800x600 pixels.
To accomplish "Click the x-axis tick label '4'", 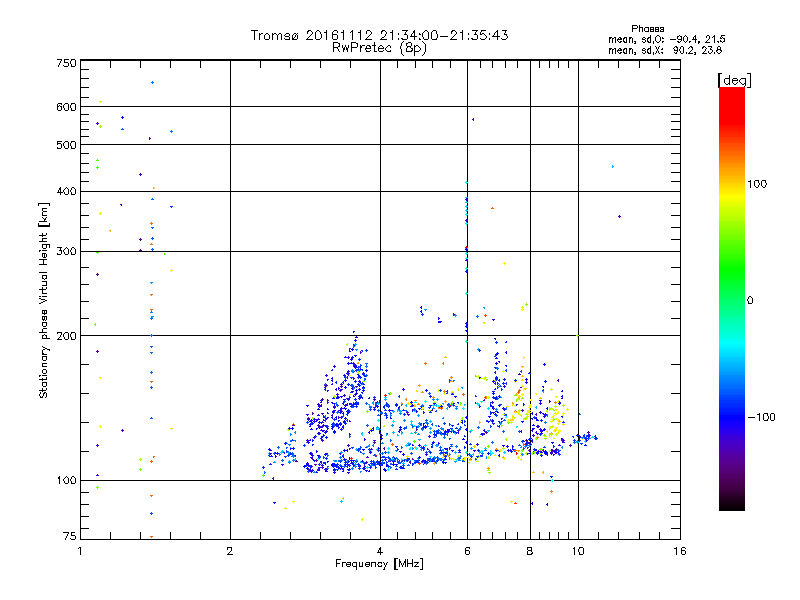I will pyautogui.click(x=380, y=551).
